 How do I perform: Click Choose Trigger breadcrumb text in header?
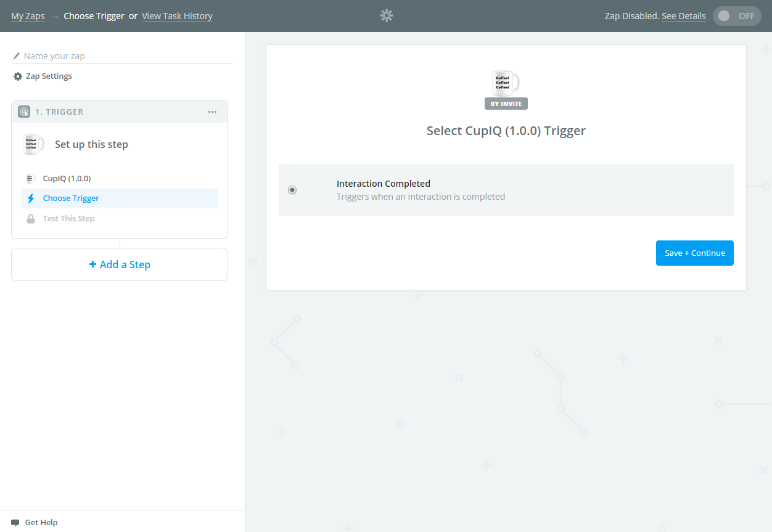point(94,16)
